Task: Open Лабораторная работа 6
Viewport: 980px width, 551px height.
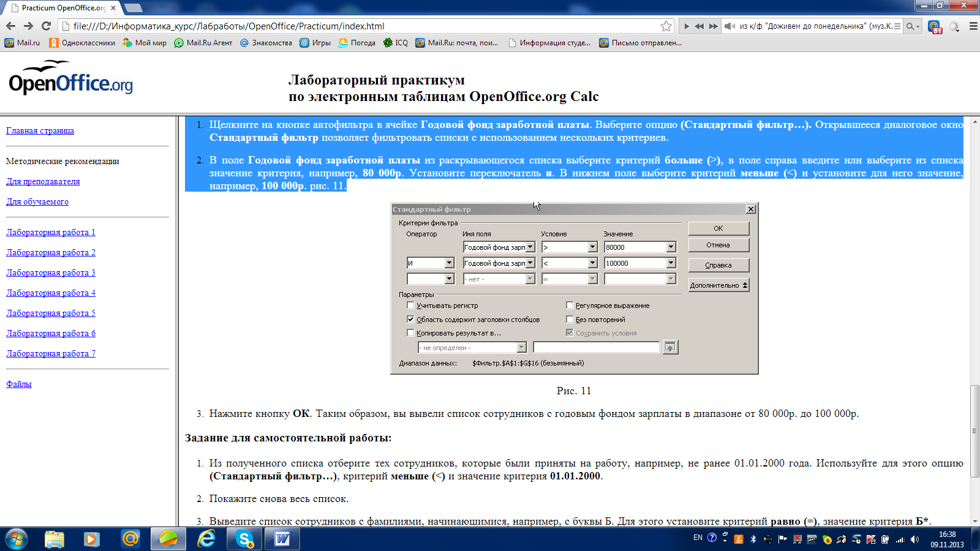Action: click(x=51, y=333)
